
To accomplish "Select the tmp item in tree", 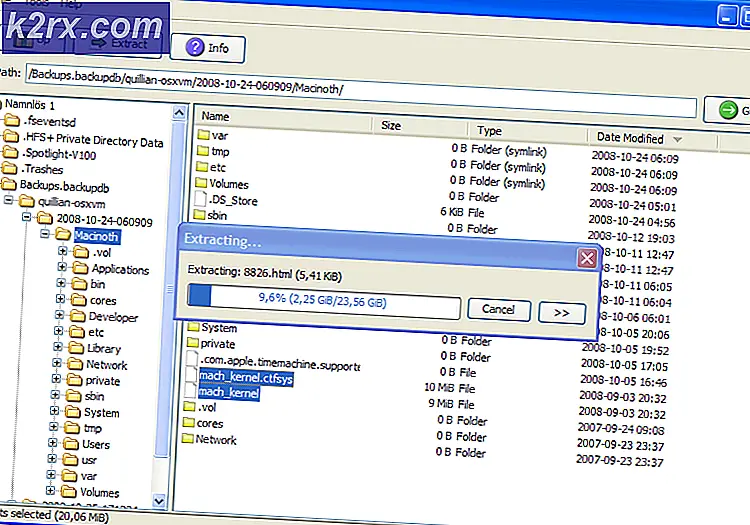I will point(92,428).
